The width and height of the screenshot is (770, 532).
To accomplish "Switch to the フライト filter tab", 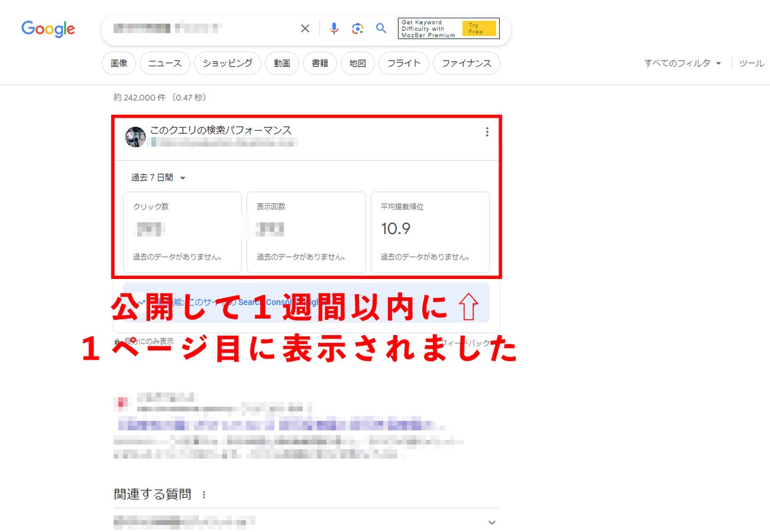I will coord(404,63).
